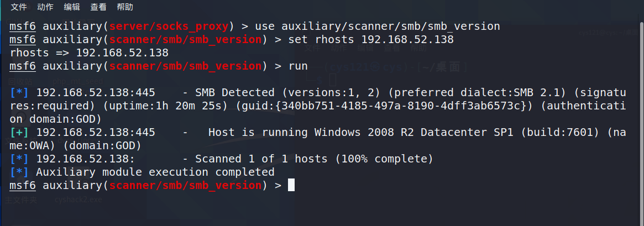This screenshot has width=644, height=226.
Task: Click the rhosts => 192.168.52.138 output line
Action: coord(89,52)
